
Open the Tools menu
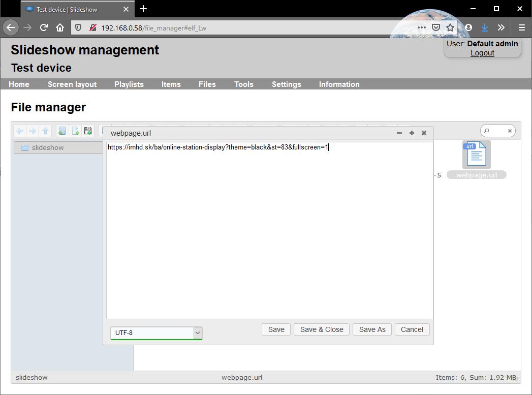[x=243, y=84]
